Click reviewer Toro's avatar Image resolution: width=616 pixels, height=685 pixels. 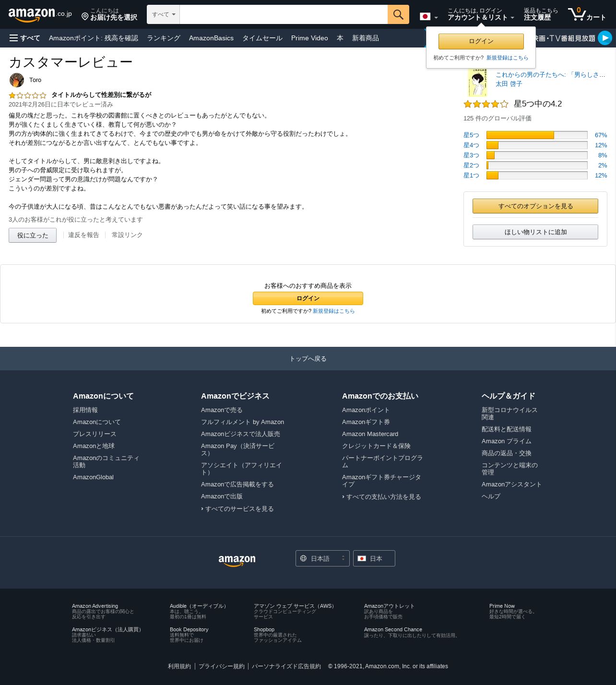pos(17,80)
